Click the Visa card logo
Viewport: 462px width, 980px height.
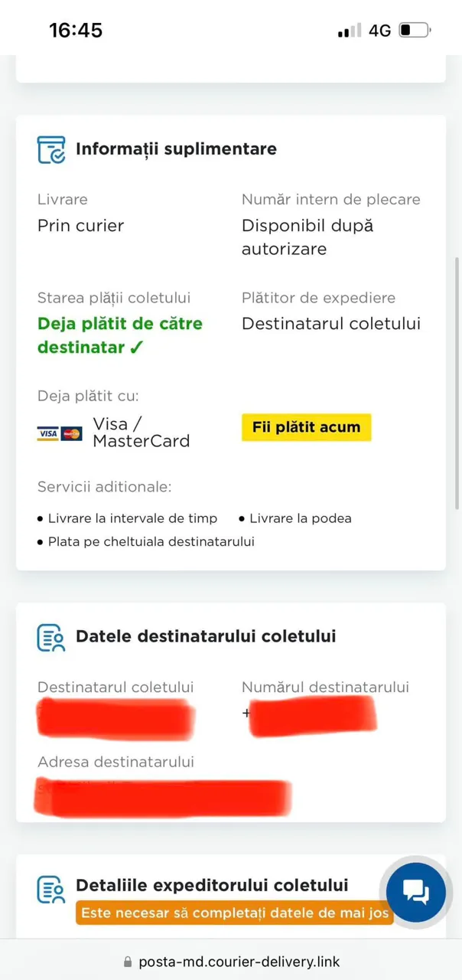pyautogui.click(x=48, y=433)
